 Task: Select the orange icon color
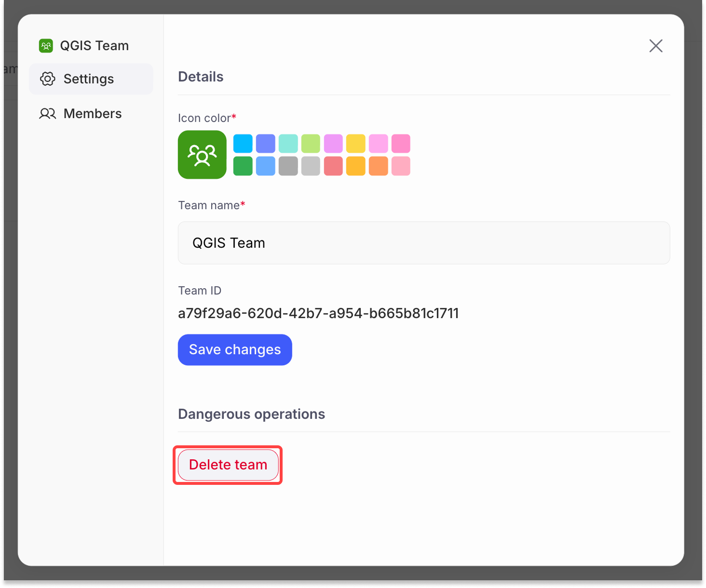(x=379, y=166)
